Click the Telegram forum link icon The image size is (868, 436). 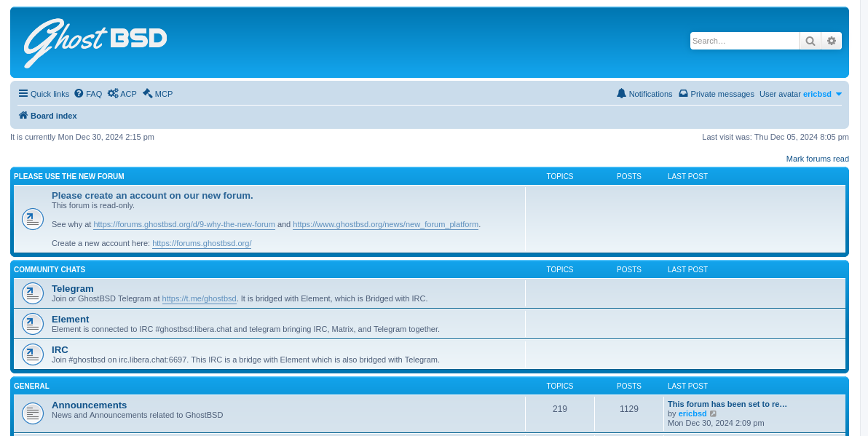[33, 293]
